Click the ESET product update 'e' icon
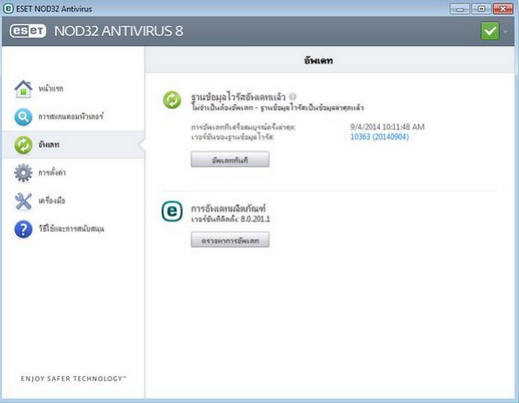 pos(172,211)
